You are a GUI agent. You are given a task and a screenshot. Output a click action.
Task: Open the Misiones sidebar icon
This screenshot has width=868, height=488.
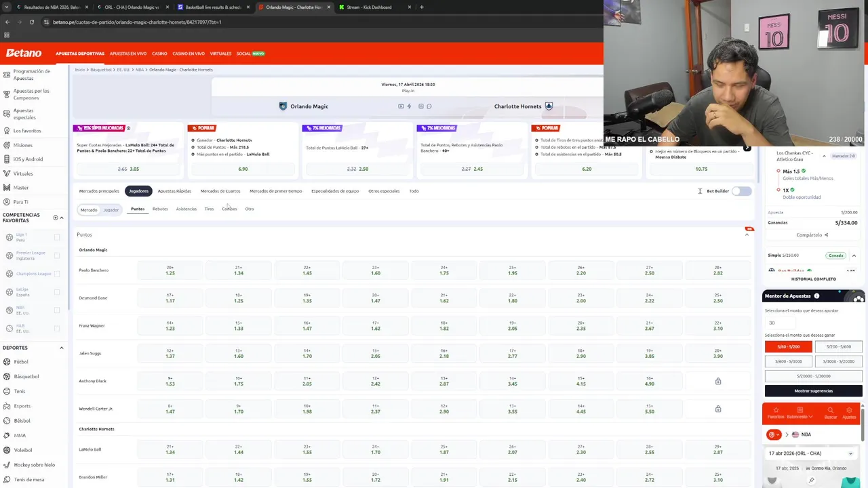(x=6, y=145)
